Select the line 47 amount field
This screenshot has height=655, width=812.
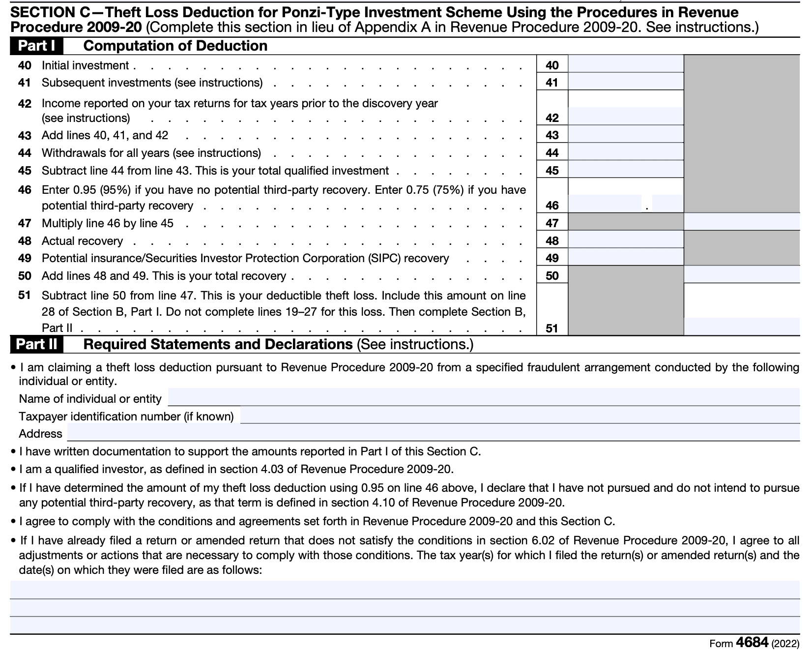741,222
